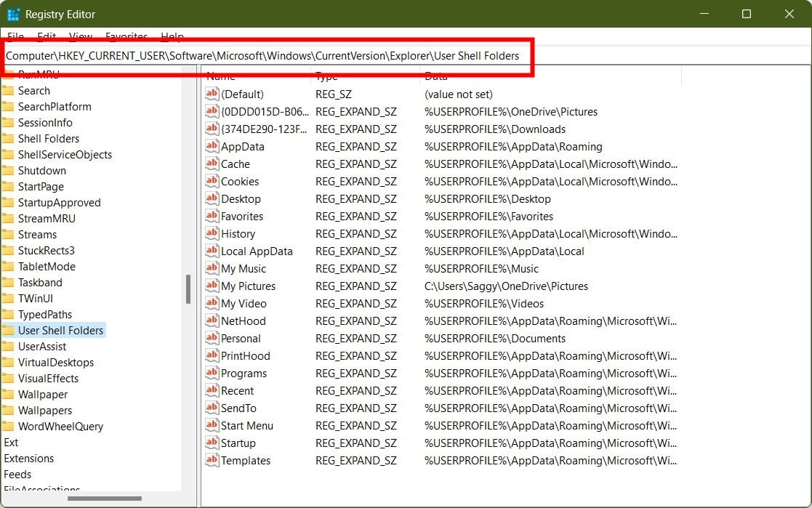Click the registry path address bar

point(406,55)
